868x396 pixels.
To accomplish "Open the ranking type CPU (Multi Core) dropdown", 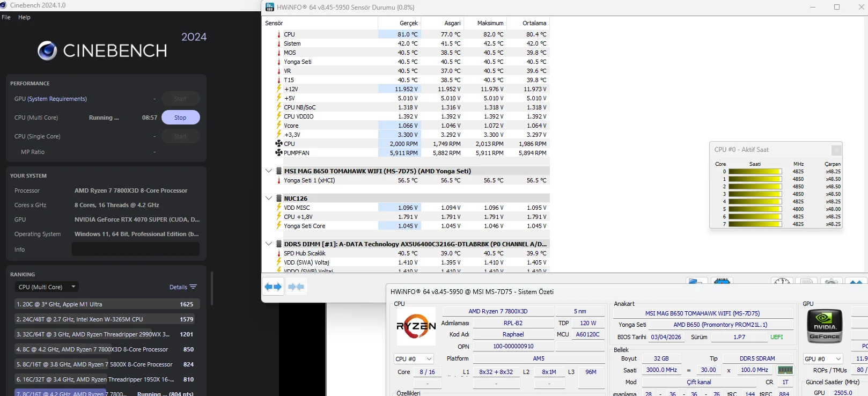I will pyautogui.click(x=47, y=287).
